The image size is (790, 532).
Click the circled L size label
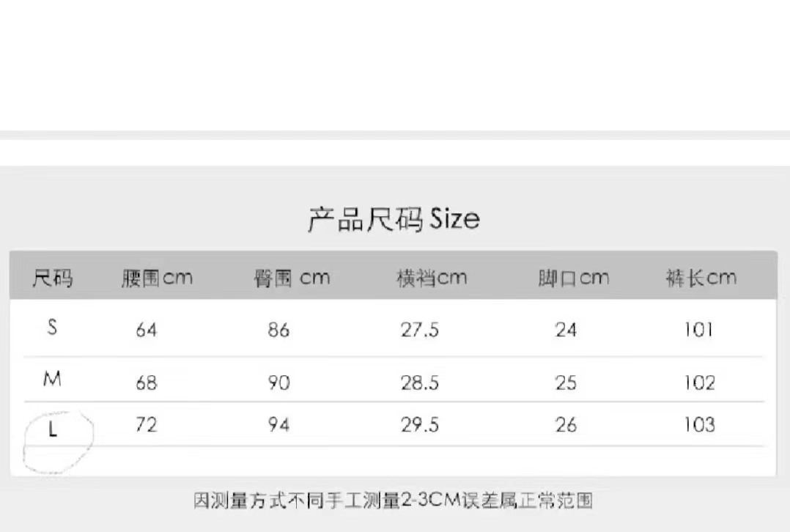53,430
